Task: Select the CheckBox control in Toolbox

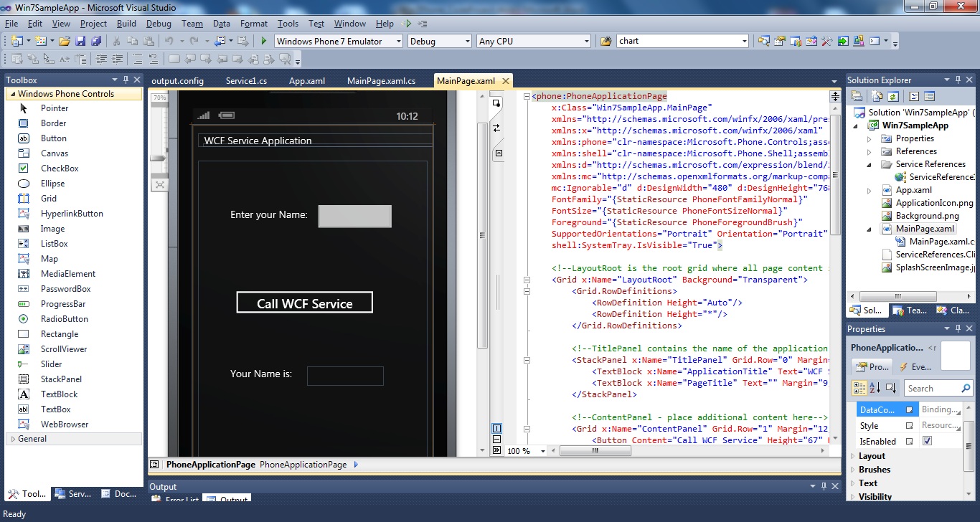Action: coord(60,169)
